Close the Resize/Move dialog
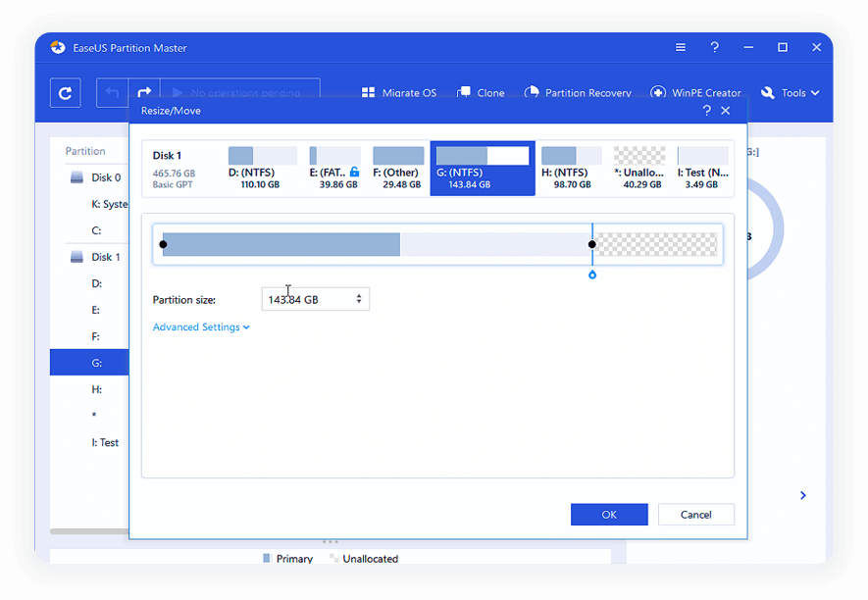This screenshot has height=600, width=868. (x=726, y=111)
